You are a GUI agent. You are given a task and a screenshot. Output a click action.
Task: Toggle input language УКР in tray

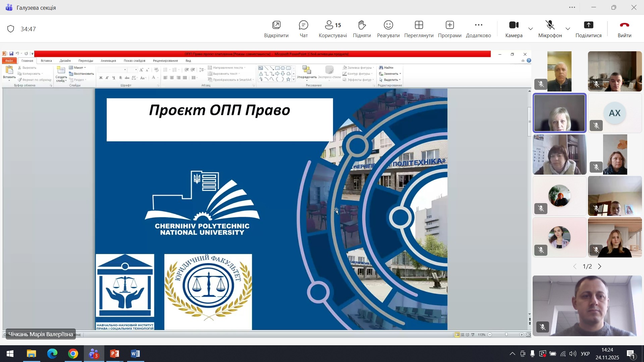tap(585, 354)
